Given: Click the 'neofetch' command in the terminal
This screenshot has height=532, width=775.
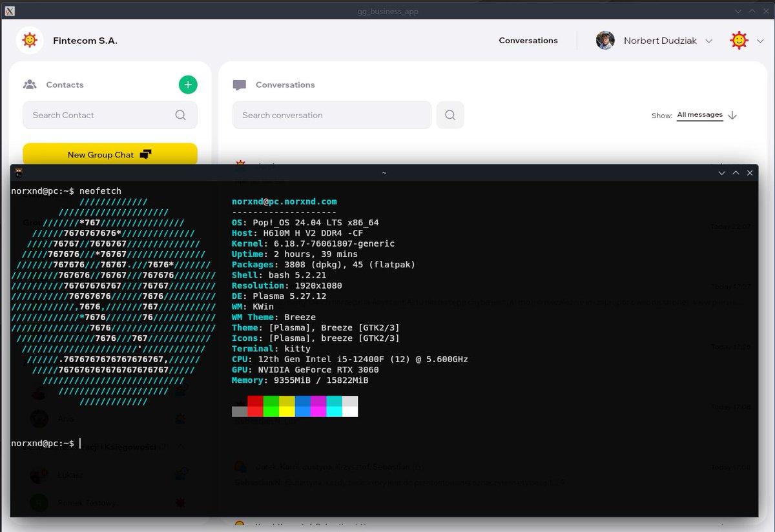Looking at the screenshot, I should [x=100, y=191].
